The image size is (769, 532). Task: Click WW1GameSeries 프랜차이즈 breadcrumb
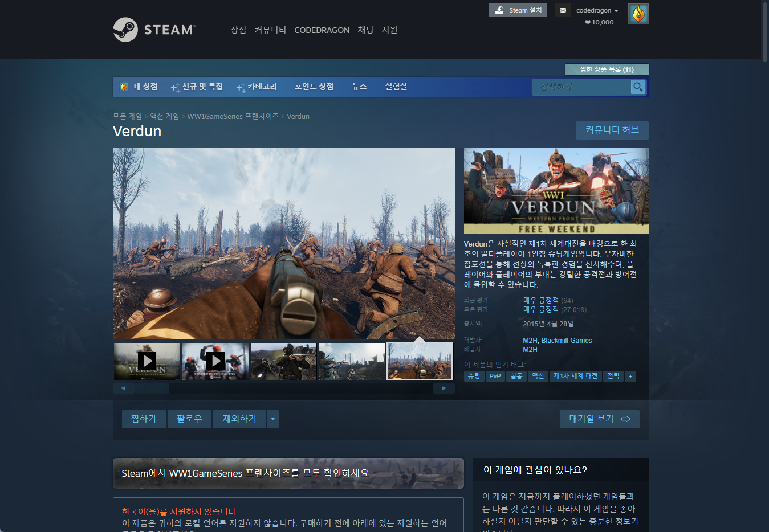click(x=233, y=116)
